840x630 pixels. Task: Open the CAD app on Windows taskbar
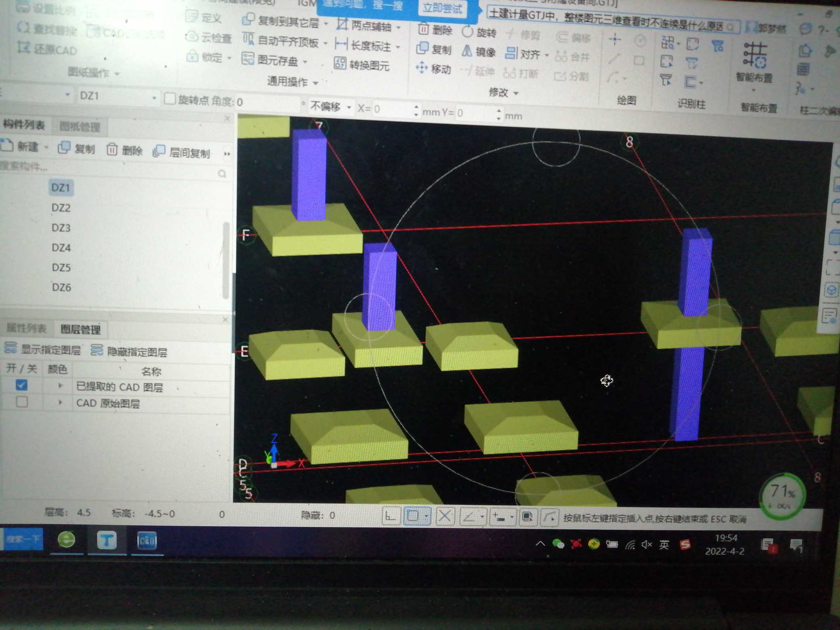(x=147, y=541)
